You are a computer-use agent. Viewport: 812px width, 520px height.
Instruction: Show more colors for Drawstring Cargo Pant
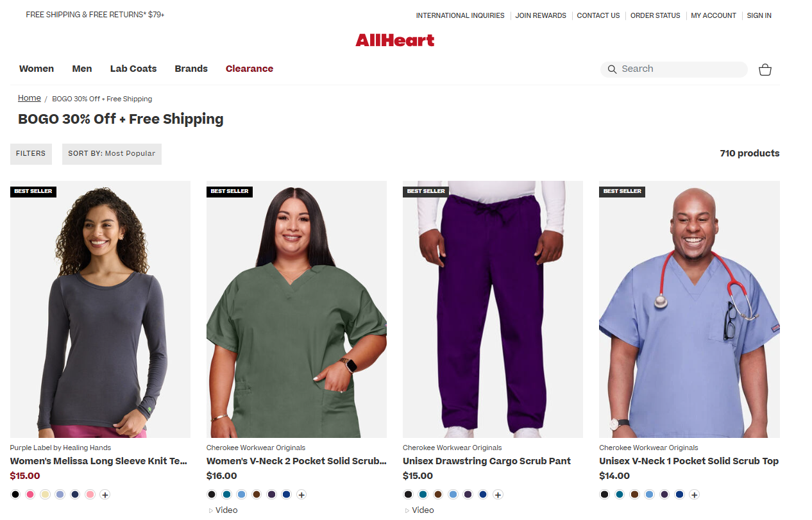(x=498, y=494)
